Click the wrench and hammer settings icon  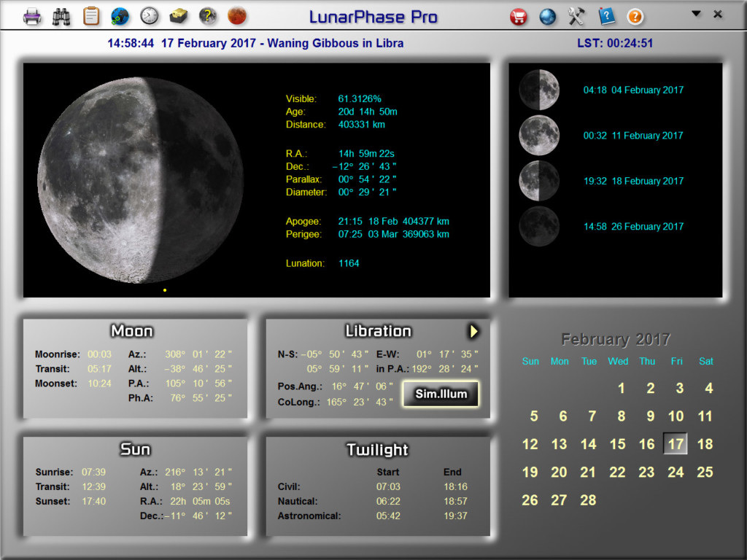(x=576, y=15)
